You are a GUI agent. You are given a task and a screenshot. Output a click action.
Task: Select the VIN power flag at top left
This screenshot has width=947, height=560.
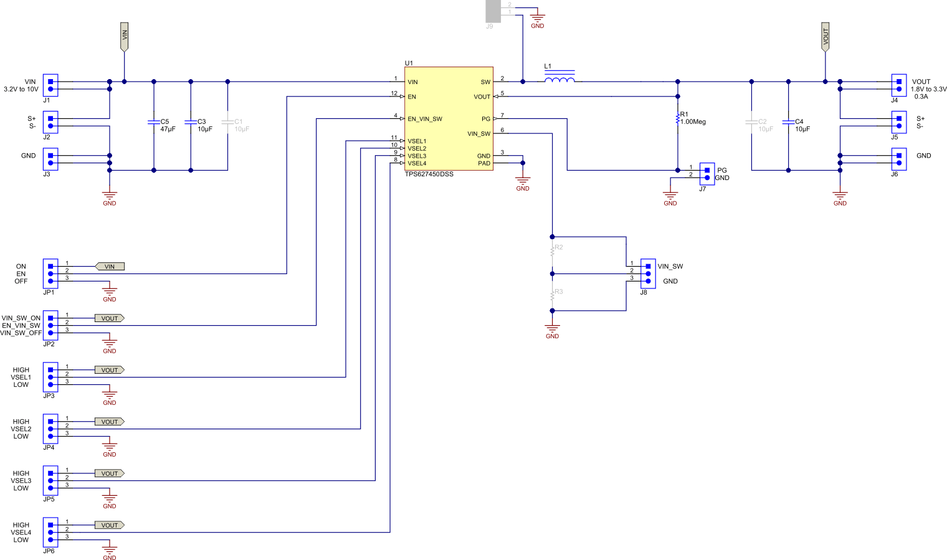(x=125, y=36)
